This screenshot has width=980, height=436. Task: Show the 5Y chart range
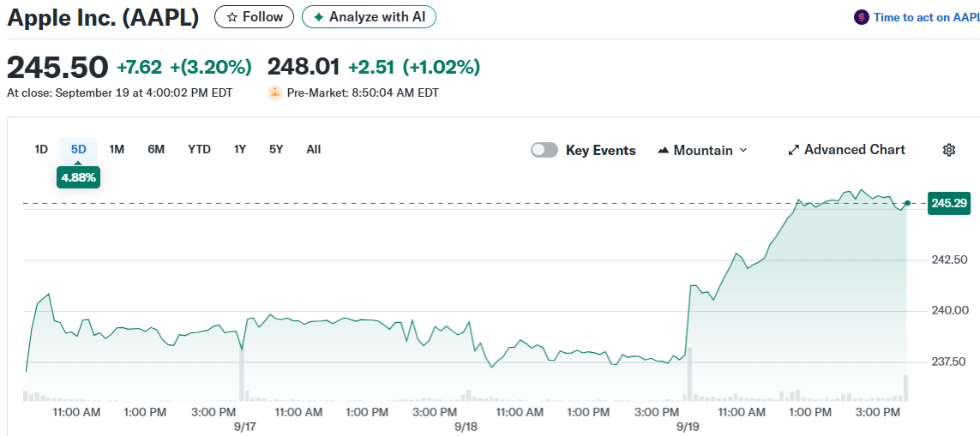(276, 149)
